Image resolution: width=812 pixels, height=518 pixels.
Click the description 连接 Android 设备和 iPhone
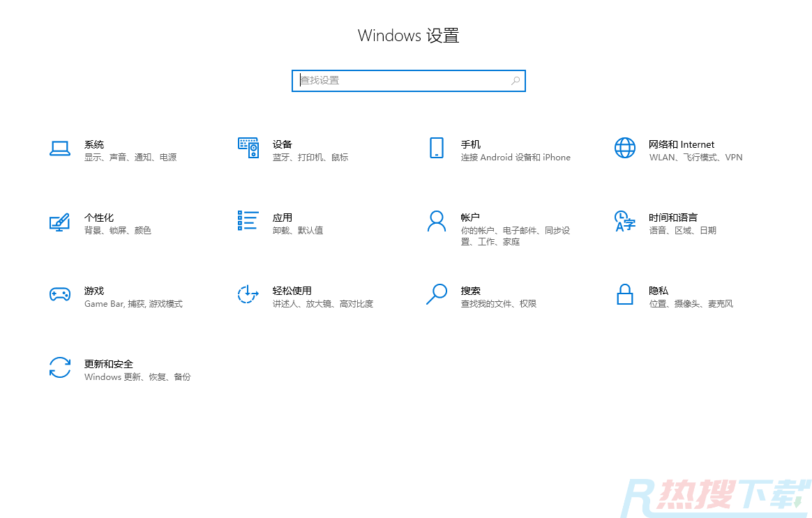(x=516, y=158)
